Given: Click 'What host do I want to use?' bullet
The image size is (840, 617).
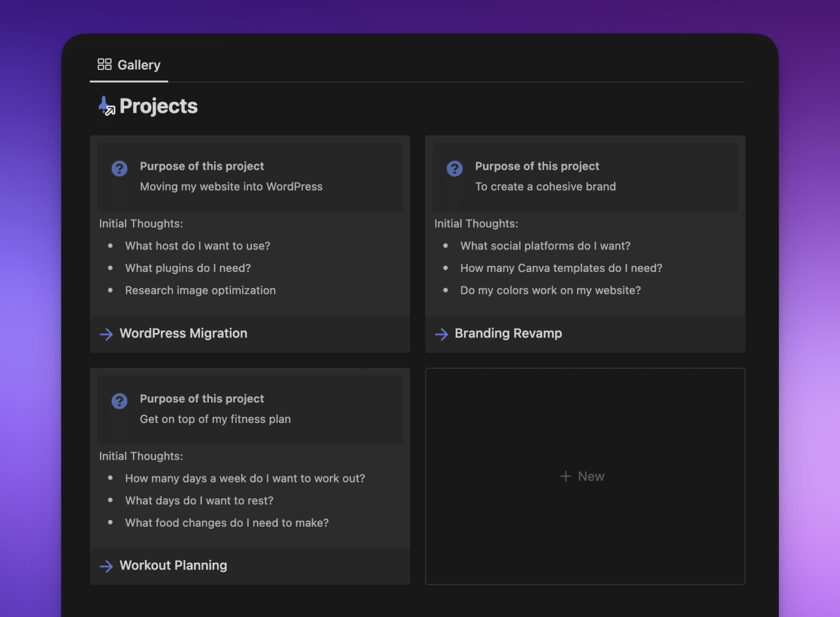Looking at the screenshot, I should [x=197, y=246].
